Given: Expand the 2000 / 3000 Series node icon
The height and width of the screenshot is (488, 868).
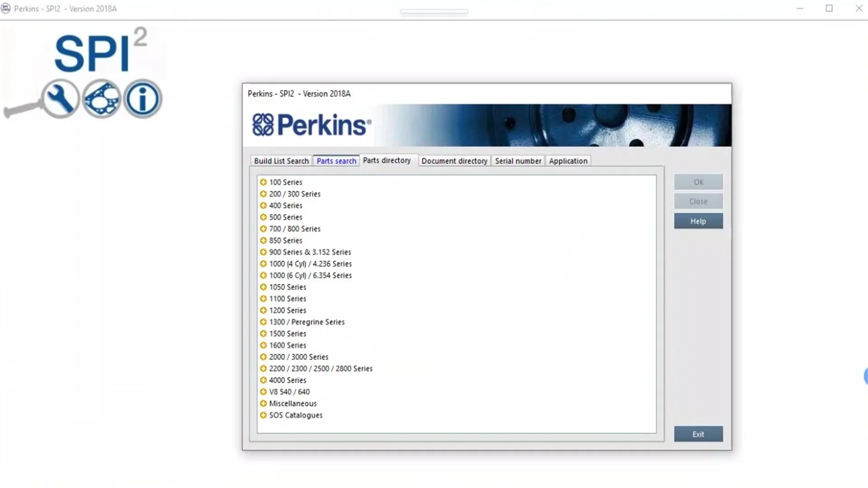Looking at the screenshot, I should tap(263, 357).
